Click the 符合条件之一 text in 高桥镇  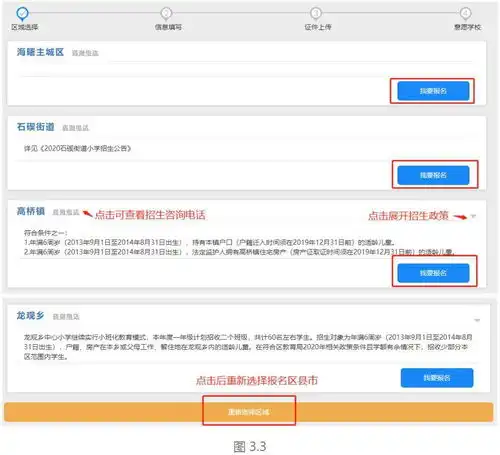pos(46,233)
